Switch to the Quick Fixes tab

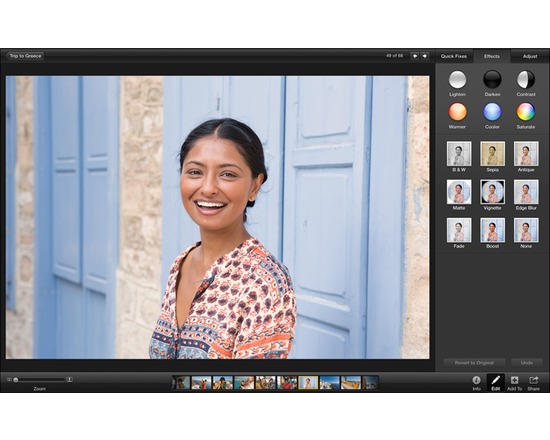[x=454, y=56]
